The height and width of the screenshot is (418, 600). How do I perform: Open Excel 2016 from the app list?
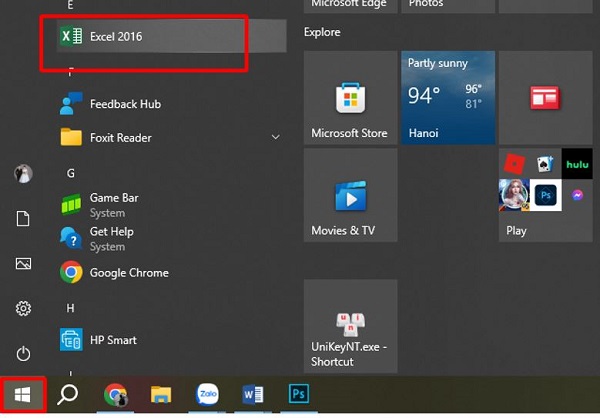pyautogui.click(x=171, y=36)
